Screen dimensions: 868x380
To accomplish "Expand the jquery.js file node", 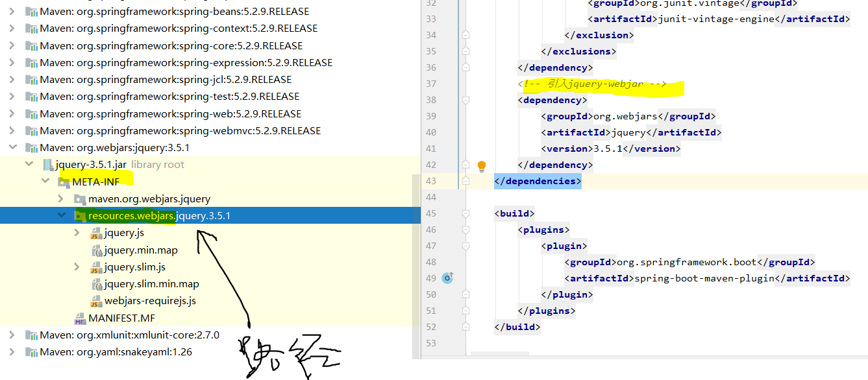I will 77,232.
